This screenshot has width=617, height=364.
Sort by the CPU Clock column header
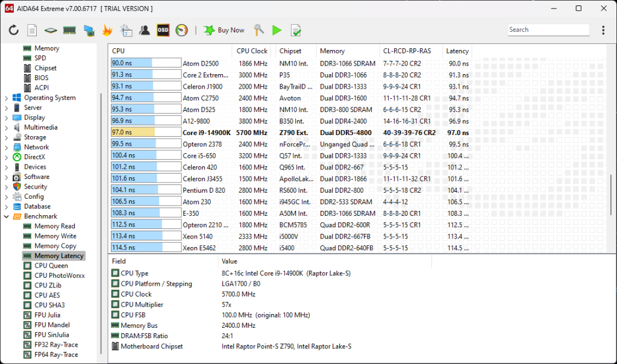click(252, 51)
